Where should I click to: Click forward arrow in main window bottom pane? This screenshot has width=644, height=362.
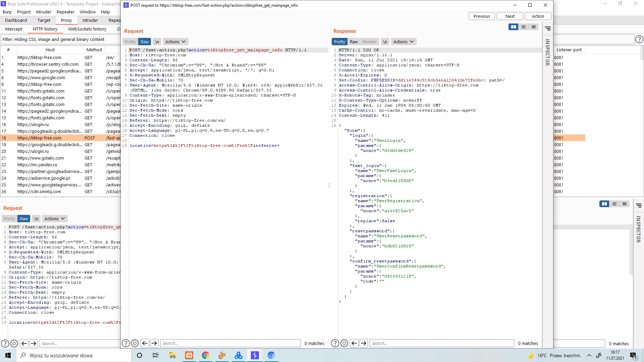tap(34, 344)
